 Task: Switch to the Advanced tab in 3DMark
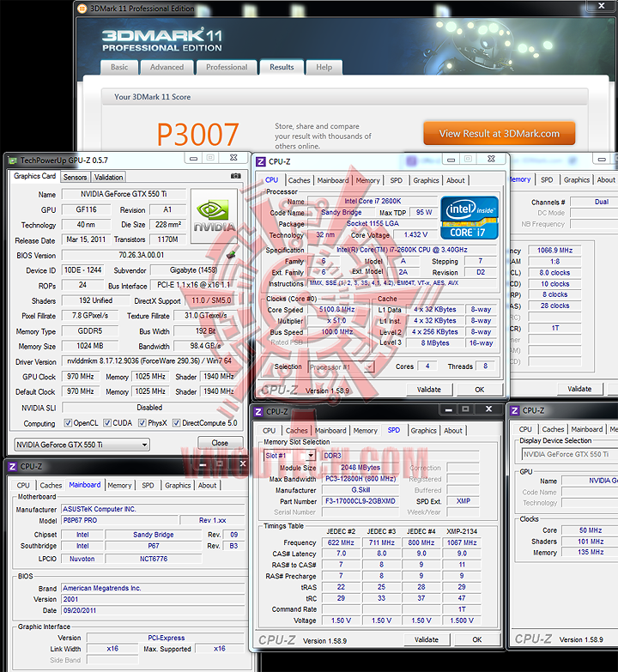point(167,67)
